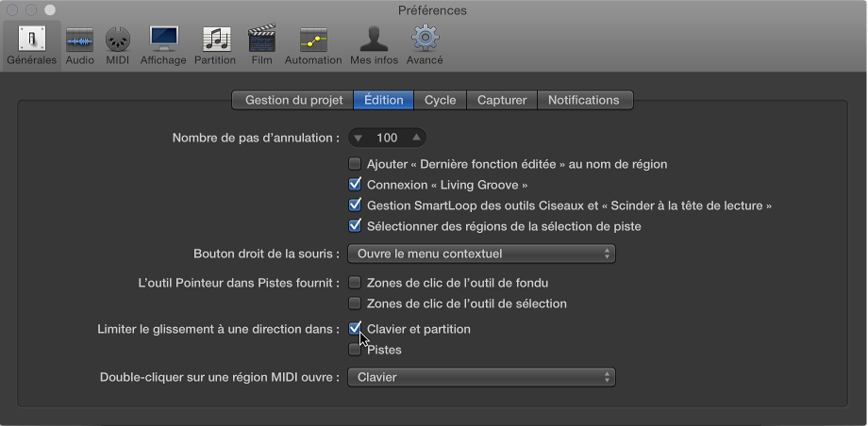Open the MIDI preferences pane
Screen dimensions: 868x426
(118, 44)
